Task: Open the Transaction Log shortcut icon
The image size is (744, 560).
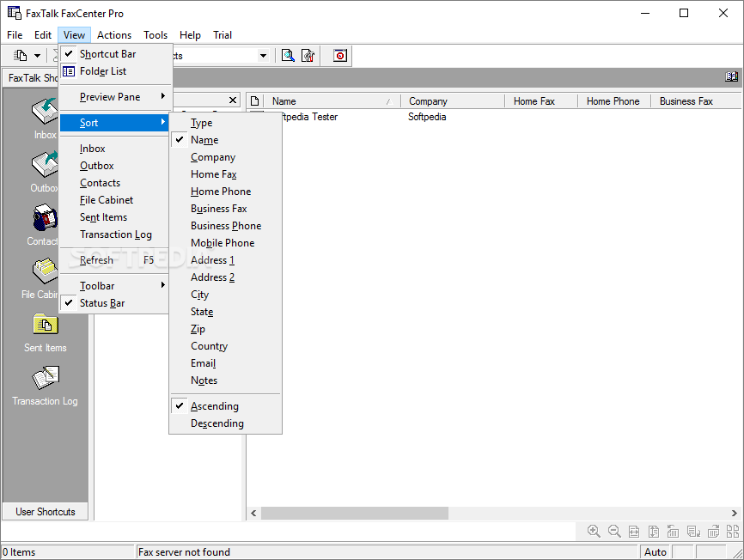Action: pos(46,377)
